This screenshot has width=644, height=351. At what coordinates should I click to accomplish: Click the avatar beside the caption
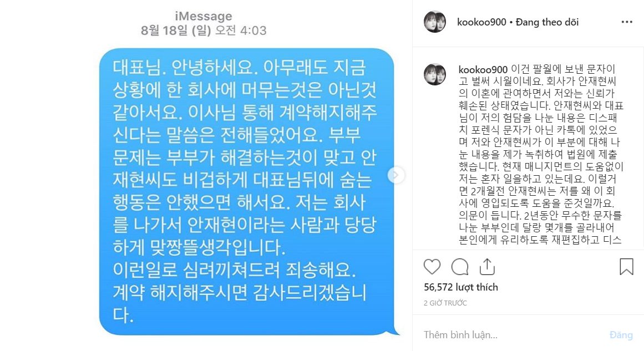point(434,74)
